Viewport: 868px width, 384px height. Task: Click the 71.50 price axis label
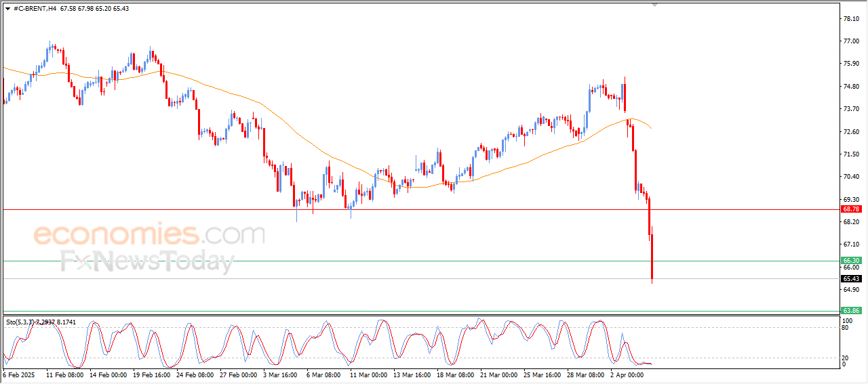pyautogui.click(x=851, y=154)
